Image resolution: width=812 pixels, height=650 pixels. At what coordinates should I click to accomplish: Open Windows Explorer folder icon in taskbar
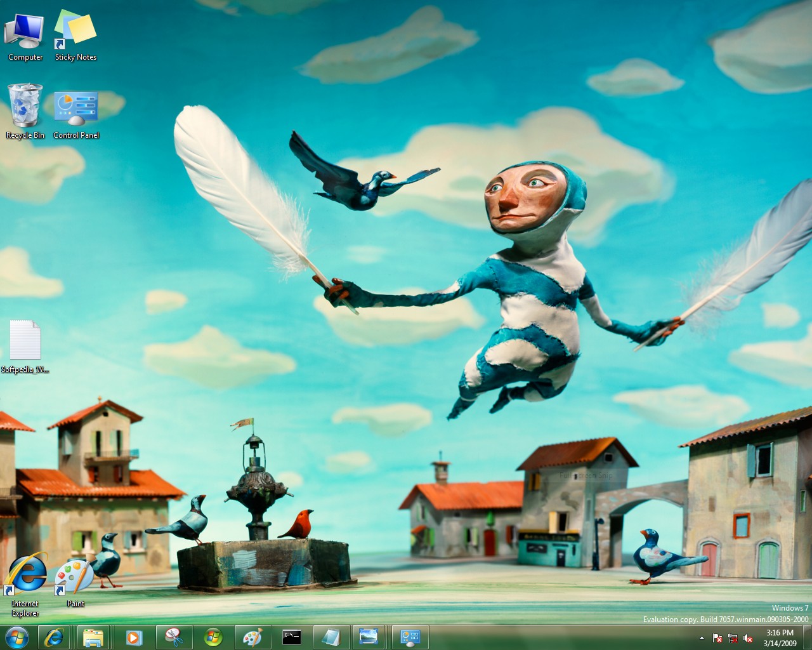tap(94, 637)
